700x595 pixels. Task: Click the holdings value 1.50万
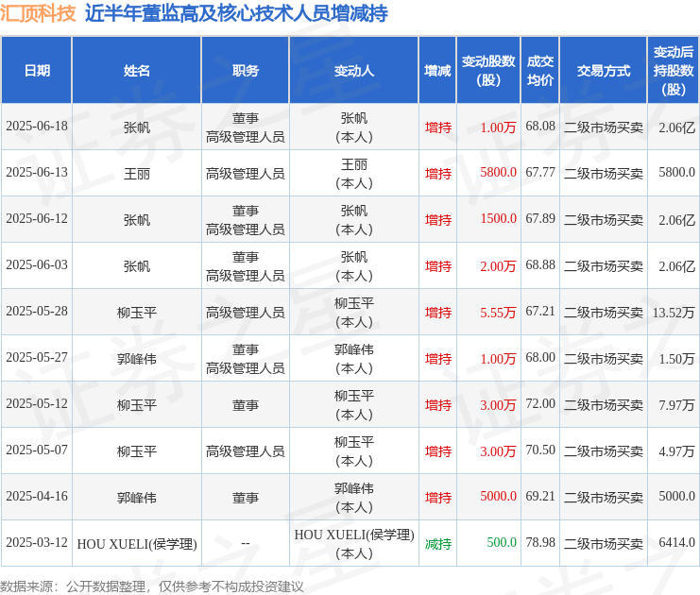click(676, 359)
